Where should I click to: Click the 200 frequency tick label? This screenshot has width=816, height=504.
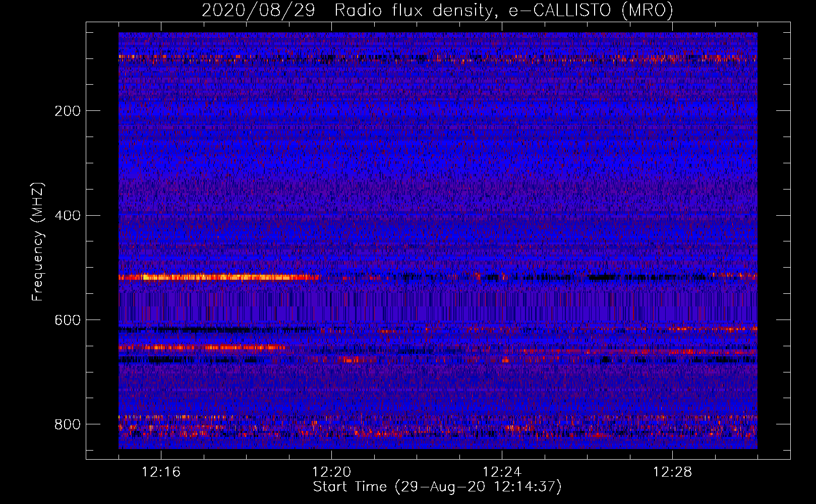click(x=68, y=111)
